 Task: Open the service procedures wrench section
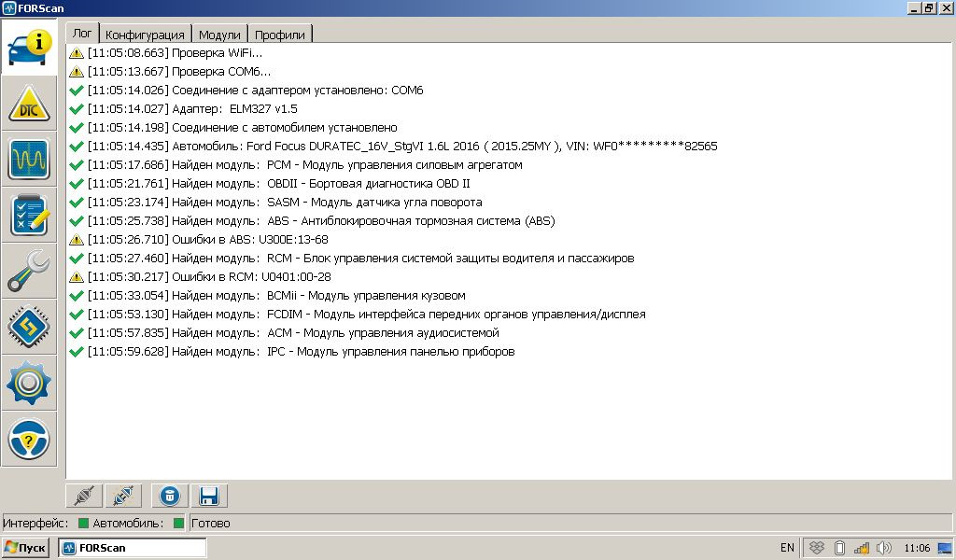[29, 272]
